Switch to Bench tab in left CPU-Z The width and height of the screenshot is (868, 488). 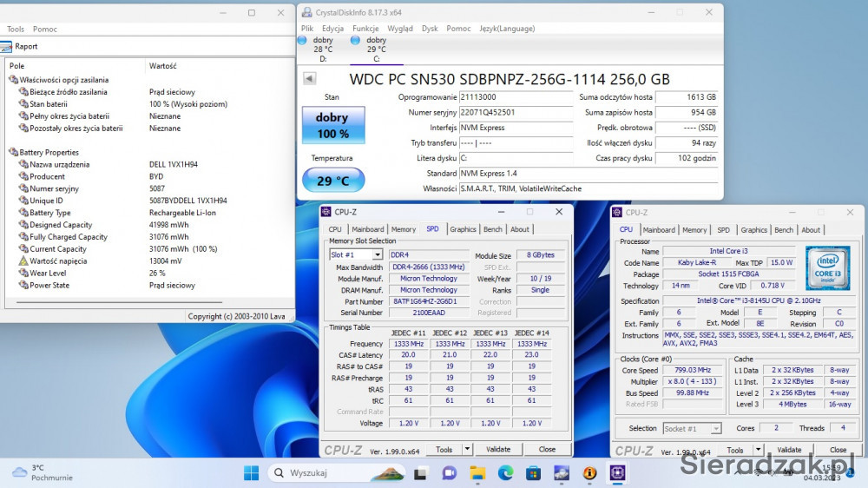point(493,229)
